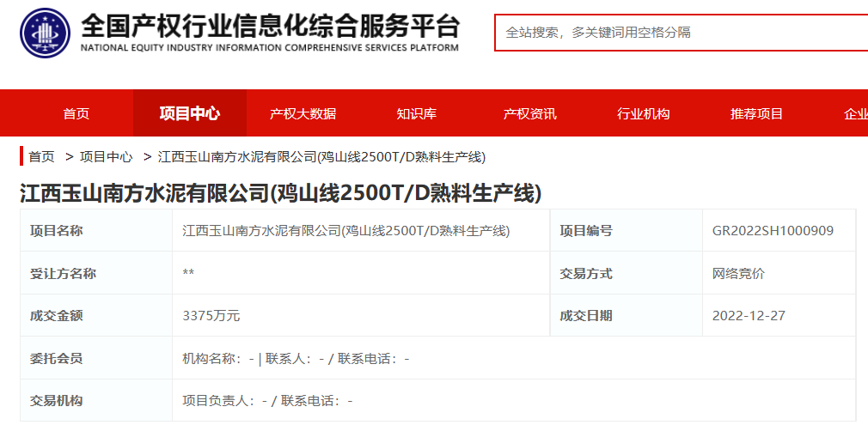
Task: Select the 网络竞价 value
Action: (738, 273)
